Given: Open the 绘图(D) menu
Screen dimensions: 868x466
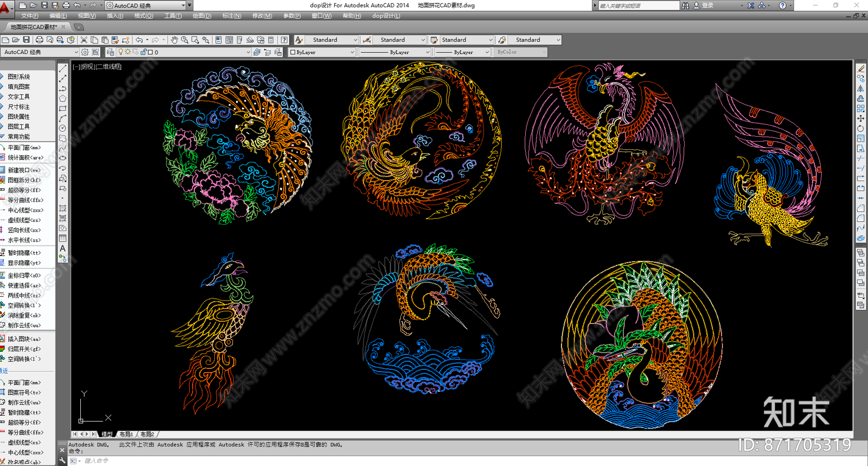Looking at the screenshot, I should click(x=202, y=16).
